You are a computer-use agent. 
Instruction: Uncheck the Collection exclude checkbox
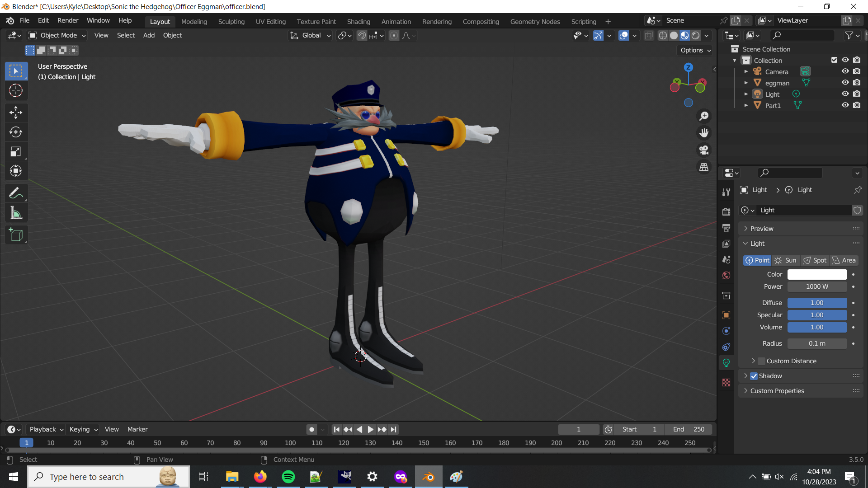[x=834, y=60]
